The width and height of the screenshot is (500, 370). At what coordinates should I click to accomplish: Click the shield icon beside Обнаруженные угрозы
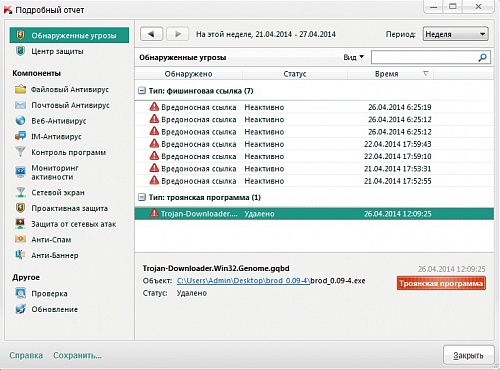[x=21, y=35]
